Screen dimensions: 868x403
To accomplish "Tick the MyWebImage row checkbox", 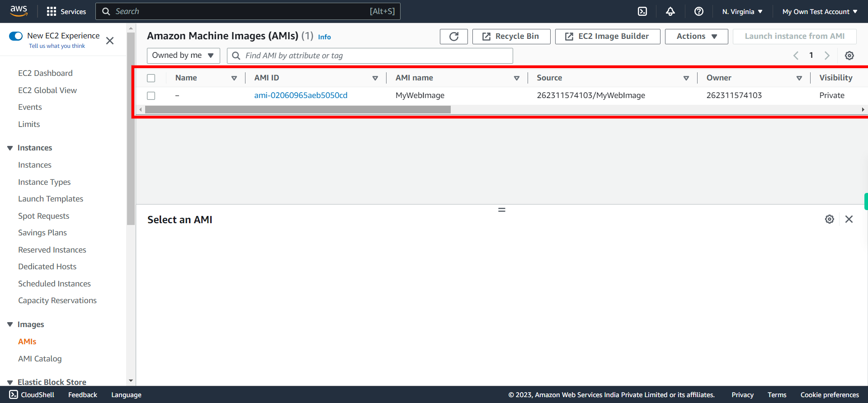I will tap(151, 96).
